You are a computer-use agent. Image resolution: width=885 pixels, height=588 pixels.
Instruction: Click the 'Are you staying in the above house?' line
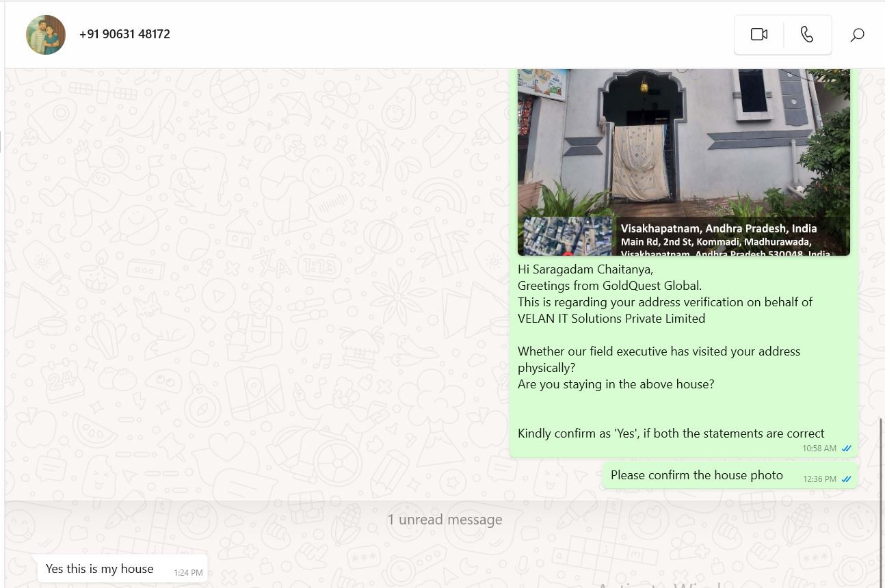(616, 384)
